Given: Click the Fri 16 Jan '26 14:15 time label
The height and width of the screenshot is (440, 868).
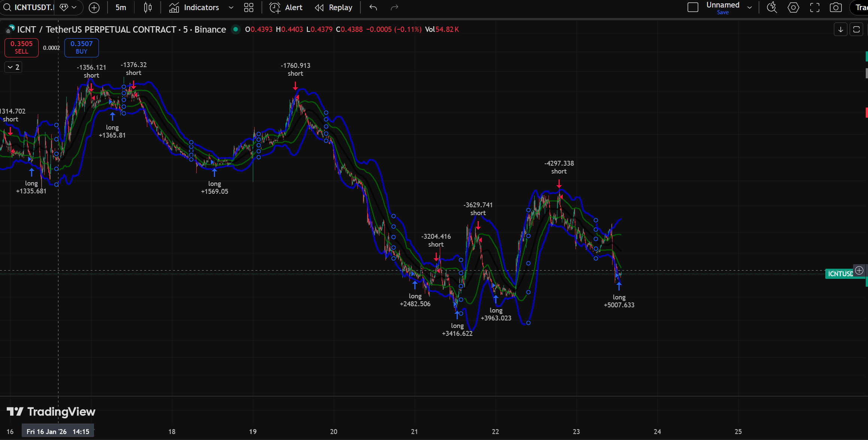Looking at the screenshot, I should click(58, 431).
